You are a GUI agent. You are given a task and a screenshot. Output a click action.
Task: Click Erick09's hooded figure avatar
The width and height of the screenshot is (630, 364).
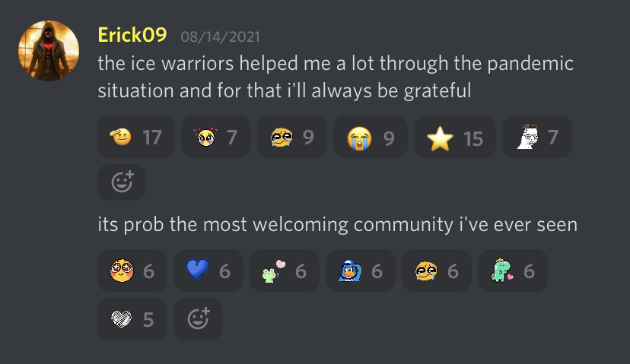49,51
